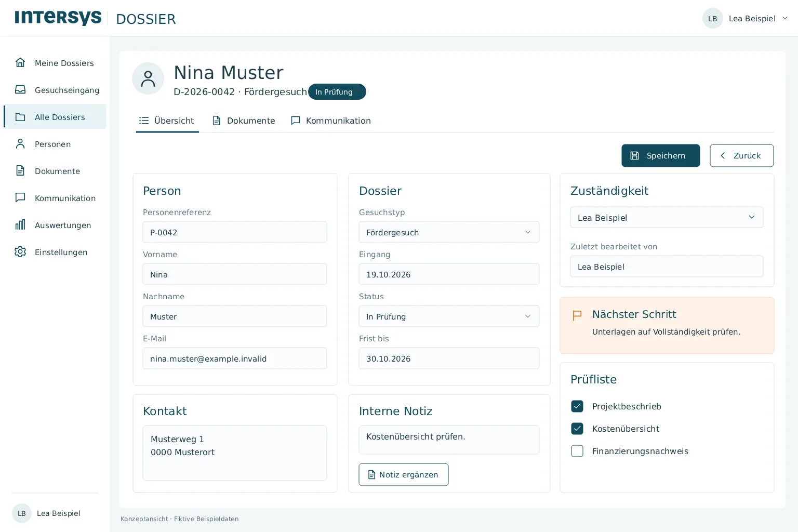This screenshot has width=798, height=532.
Task: Click the LB avatar at sidebar bottom
Action: (22, 513)
